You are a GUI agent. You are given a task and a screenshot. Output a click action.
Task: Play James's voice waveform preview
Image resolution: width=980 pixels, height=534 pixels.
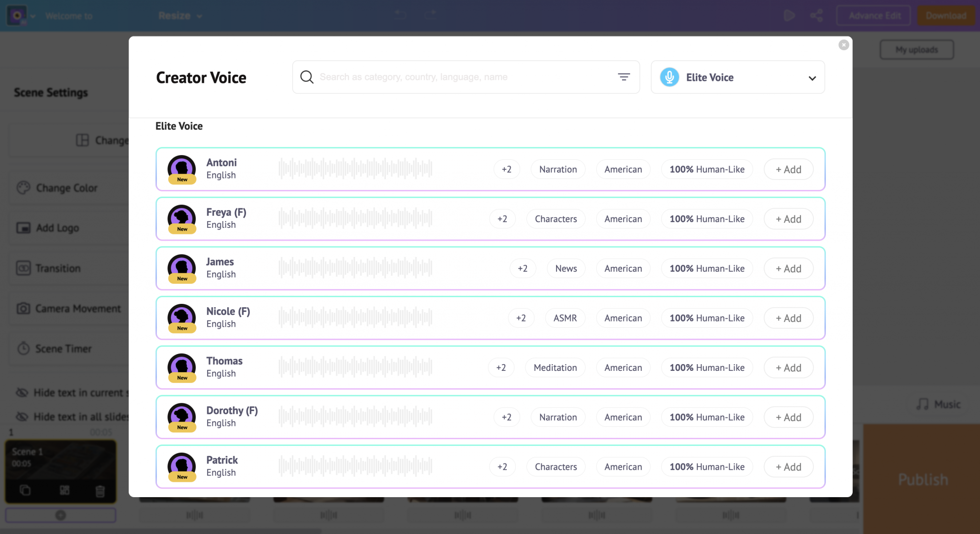point(355,268)
